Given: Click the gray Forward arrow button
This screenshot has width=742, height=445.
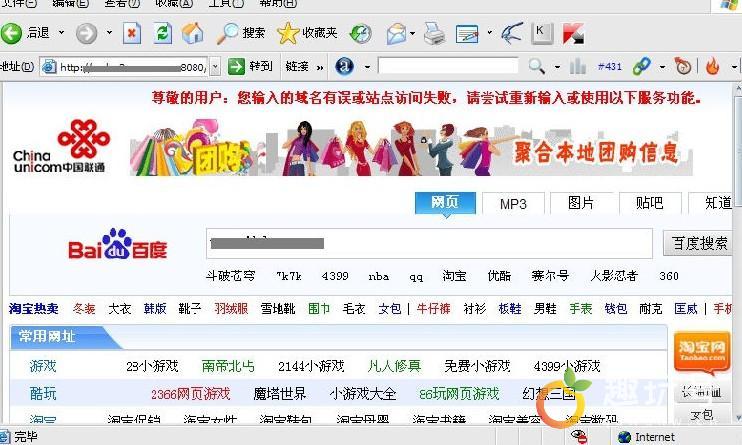Looking at the screenshot, I should tap(87, 34).
